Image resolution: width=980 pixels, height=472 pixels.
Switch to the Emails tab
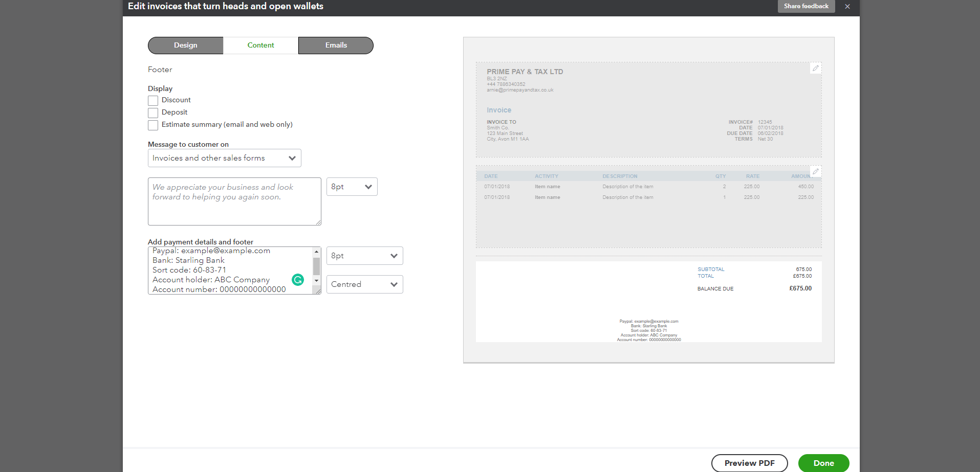click(336, 45)
